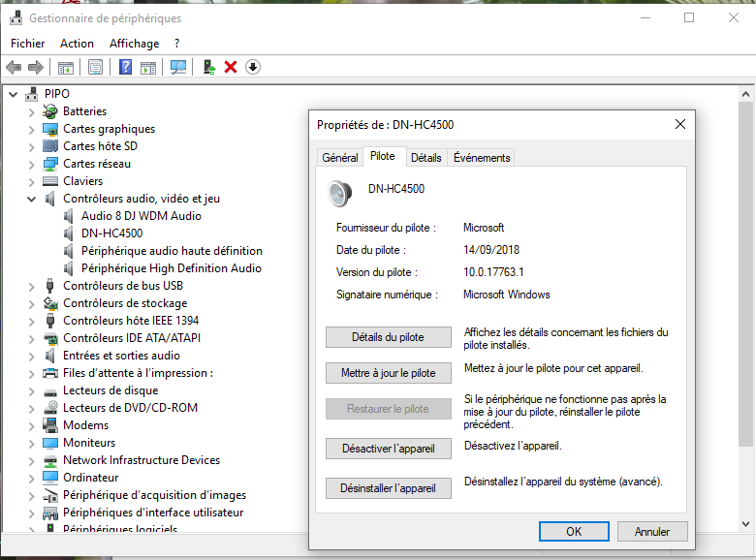Viewport: 756px width, 560px height.
Task: Show or hide the console tree icon
Action: coord(66,67)
